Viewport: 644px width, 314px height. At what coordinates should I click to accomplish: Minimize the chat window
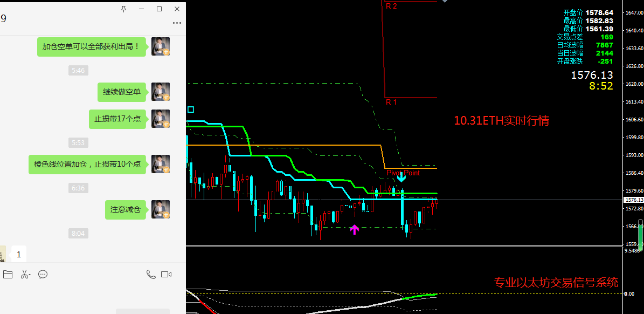click(142, 9)
